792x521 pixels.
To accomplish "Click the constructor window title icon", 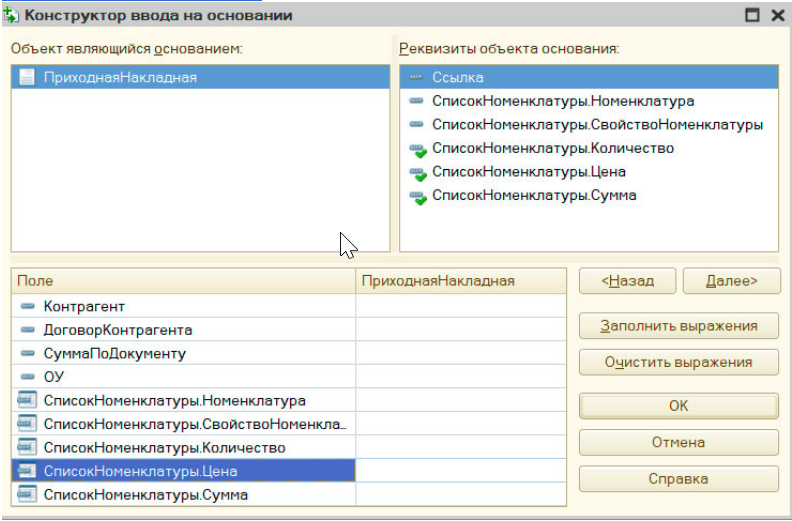I will pyautogui.click(x=11, y=15).
